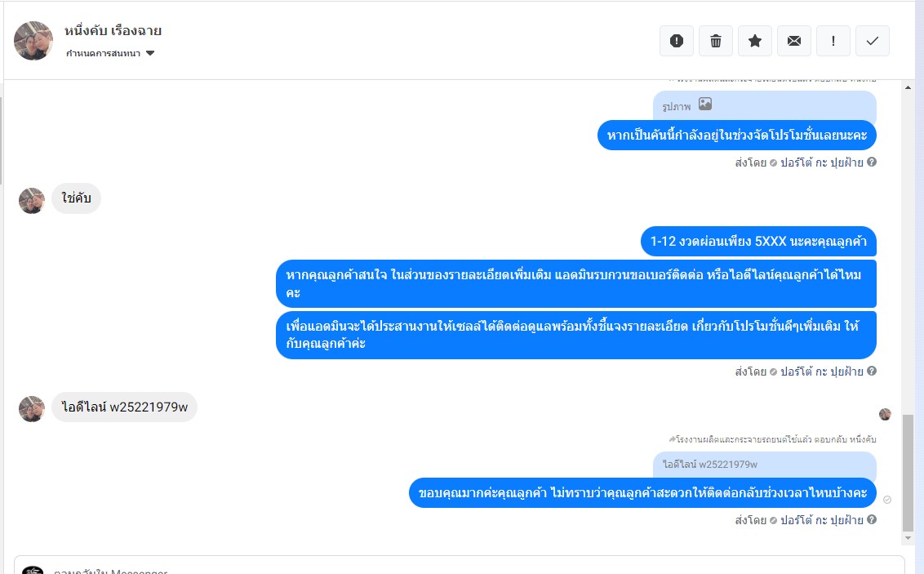Click the spam report exclamation circle icon
924x574 pixels.
point(677,41)
